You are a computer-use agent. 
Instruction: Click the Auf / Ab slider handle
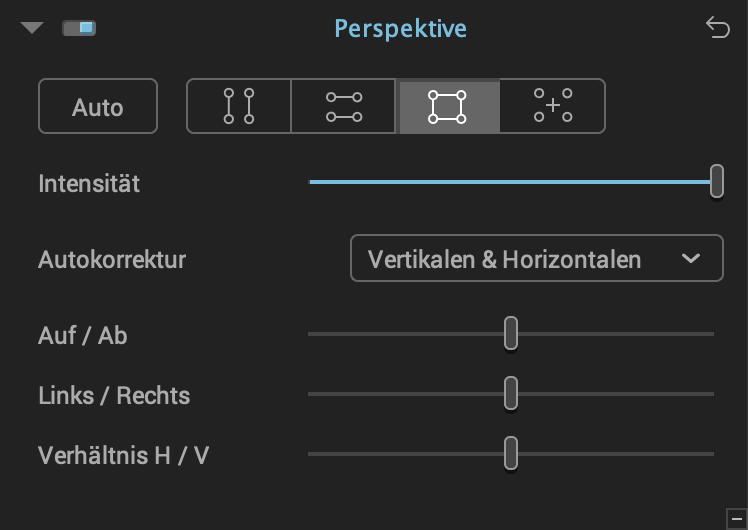click(511, 333)
